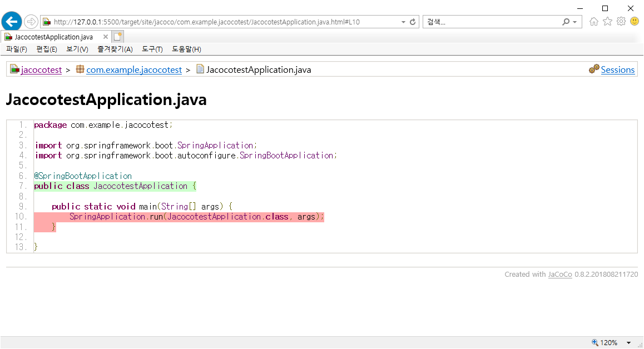Click the smiley feedback icon
The image size is (644, 349).
click(x=635, y=21)
